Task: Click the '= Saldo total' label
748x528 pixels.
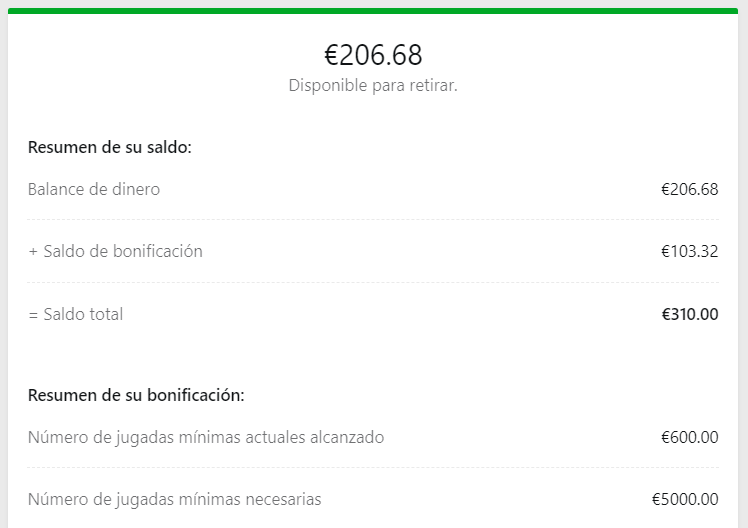Action: click(76, 314)
